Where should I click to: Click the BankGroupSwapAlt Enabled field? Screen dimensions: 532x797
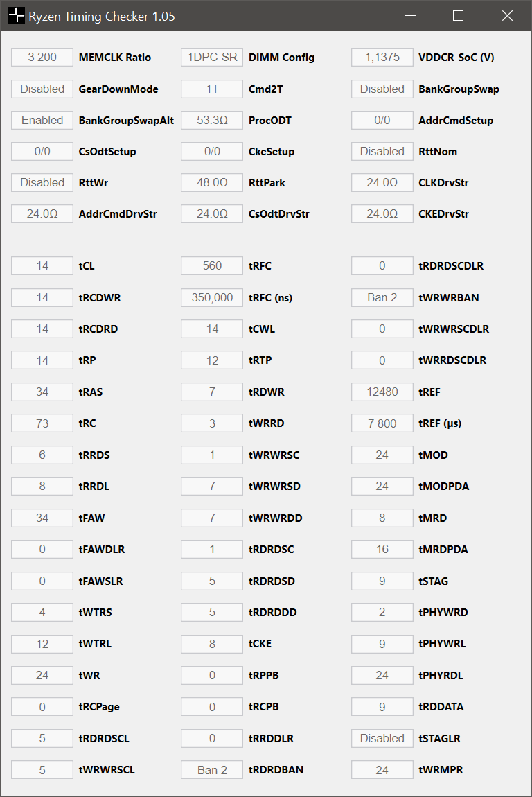(x=42, y=120)
